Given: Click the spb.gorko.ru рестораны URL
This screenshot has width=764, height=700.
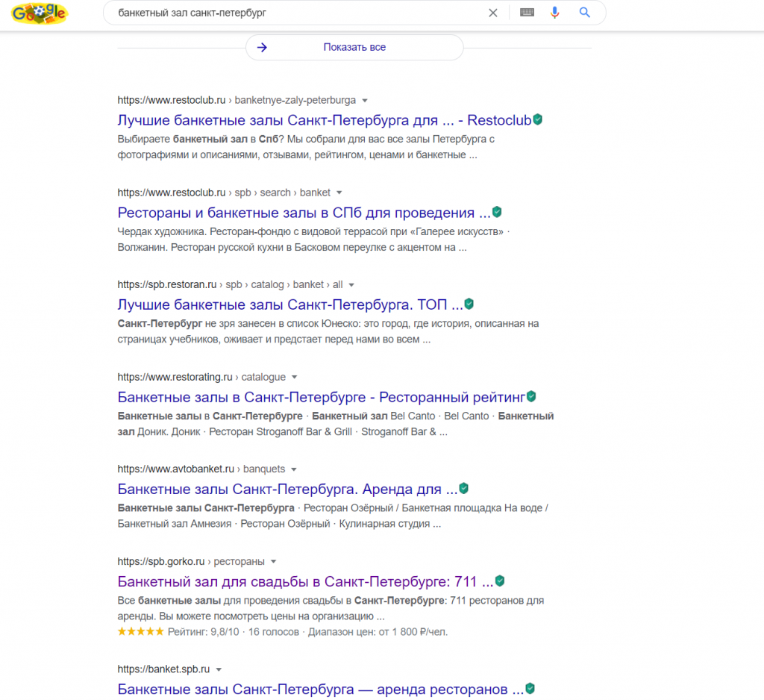Looking at the screenshot, I should tap(191, 561).
